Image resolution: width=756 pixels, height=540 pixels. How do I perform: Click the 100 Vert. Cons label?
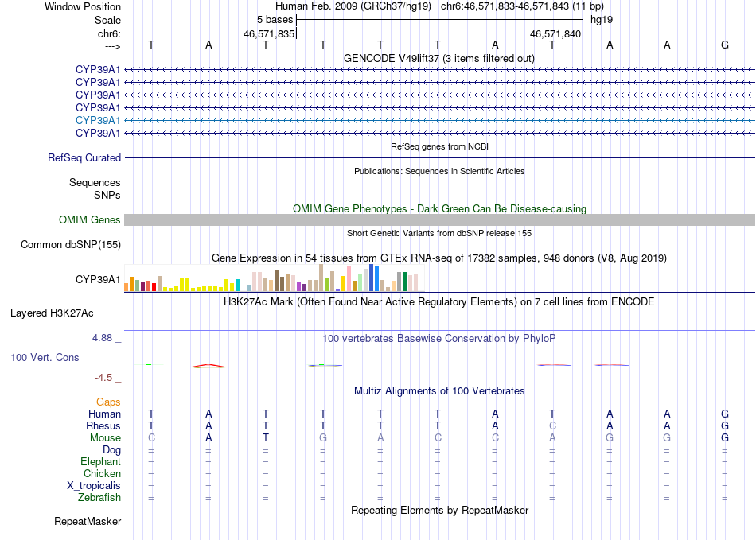45,357
